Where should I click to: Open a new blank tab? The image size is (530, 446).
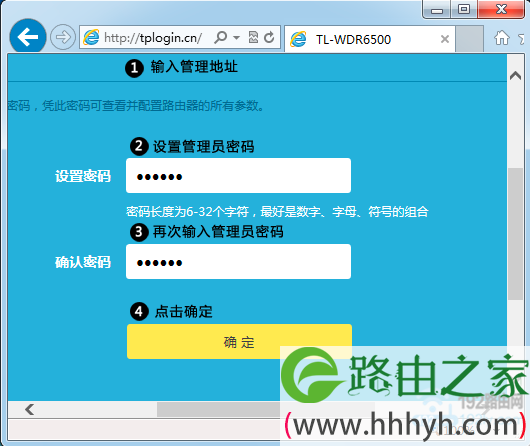(x=469, y=39)
